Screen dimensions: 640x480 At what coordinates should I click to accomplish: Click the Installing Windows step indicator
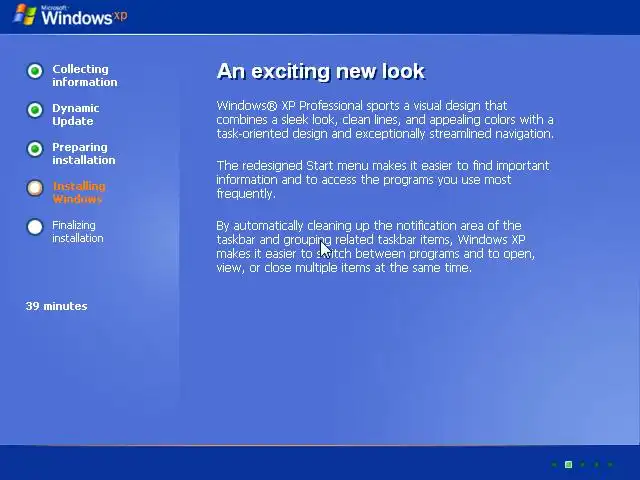coord(35,188)
